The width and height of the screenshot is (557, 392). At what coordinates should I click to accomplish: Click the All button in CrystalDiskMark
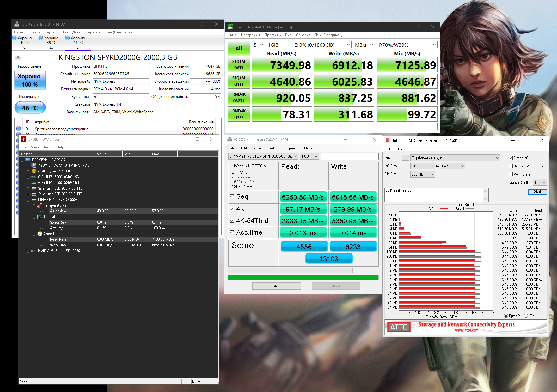pyautogui.click(x=239, y=48)
